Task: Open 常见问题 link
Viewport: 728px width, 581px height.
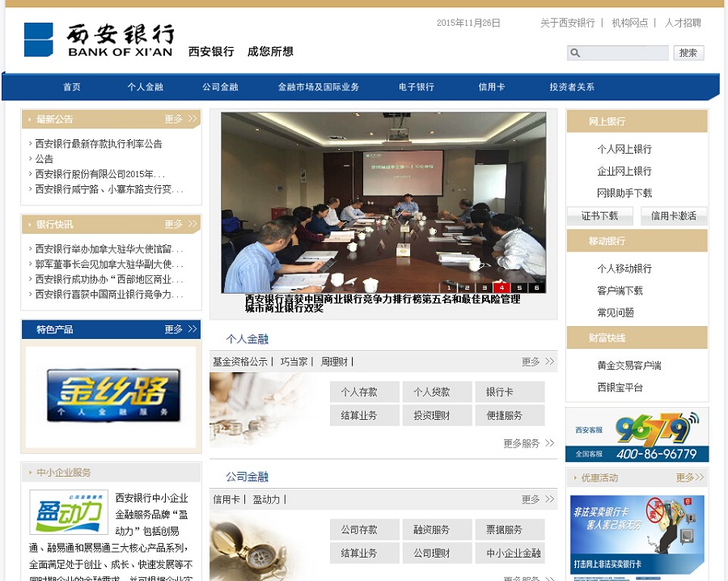Action: [616, 312]
